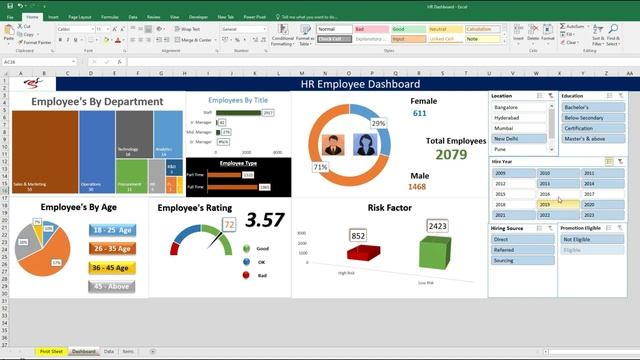
Task: Add a new worksheet
Action: coord(153,351)
